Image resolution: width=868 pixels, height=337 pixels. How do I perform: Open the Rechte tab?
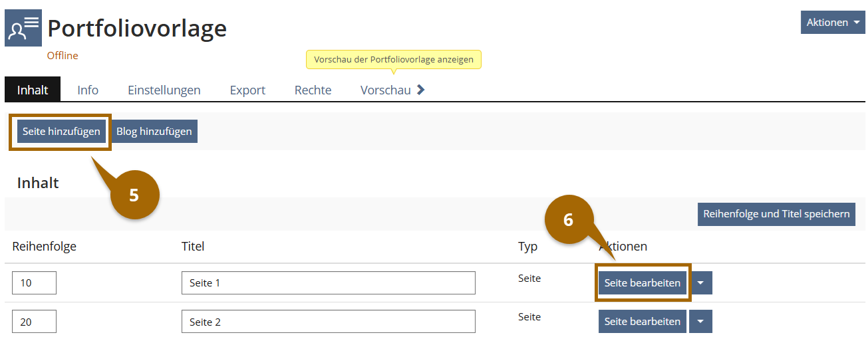pyautogui.click(x=313, y=90)
